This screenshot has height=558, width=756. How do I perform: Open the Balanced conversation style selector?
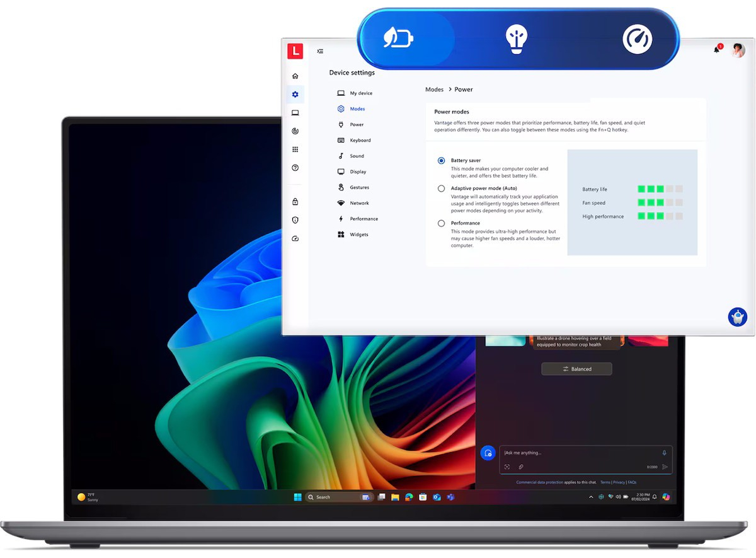coord(576,369)
